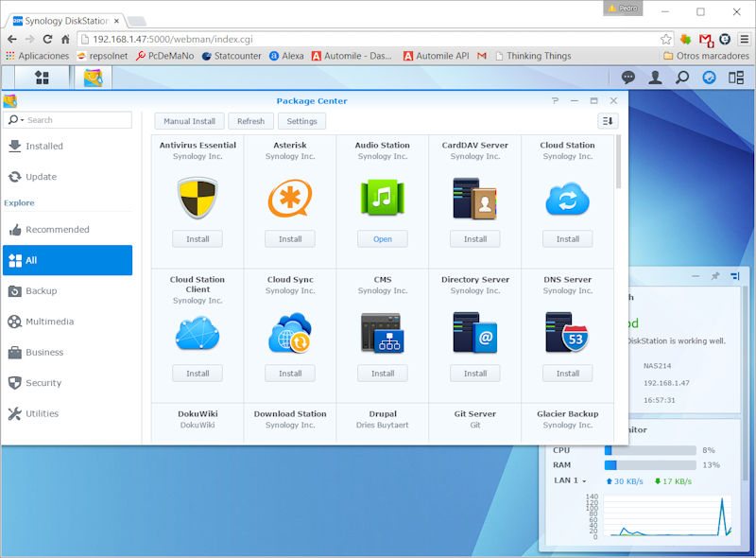
Task: Open the Business category
Action: tap(67, 352)
